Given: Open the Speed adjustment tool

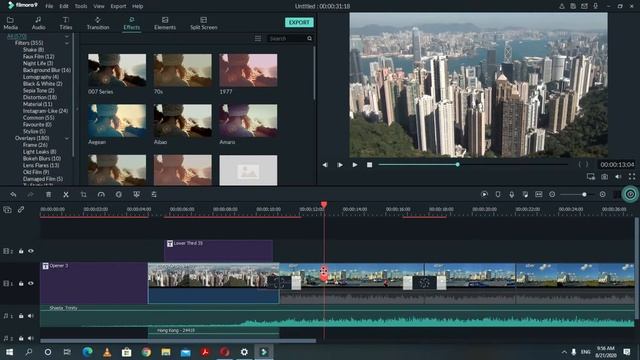Looking at the screenshot, I should click(101, 195).
